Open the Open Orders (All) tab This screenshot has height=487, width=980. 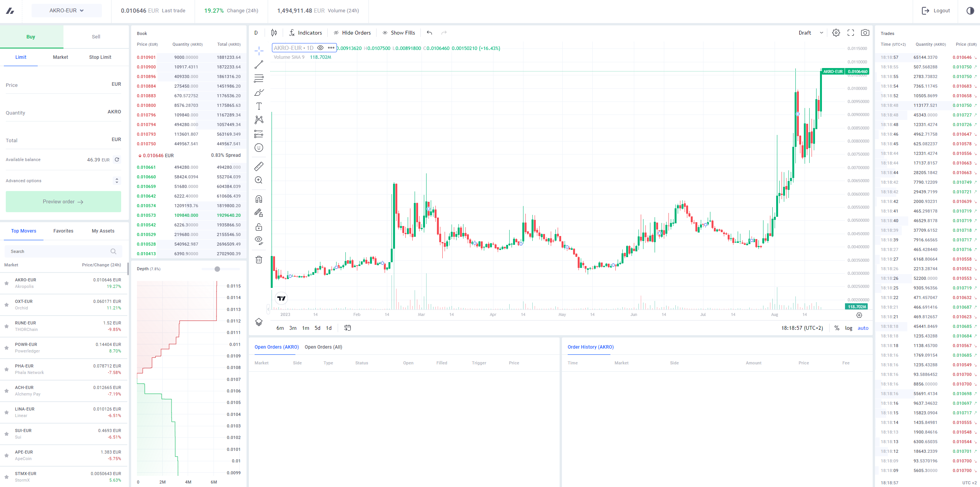click(x=323, y=347)
